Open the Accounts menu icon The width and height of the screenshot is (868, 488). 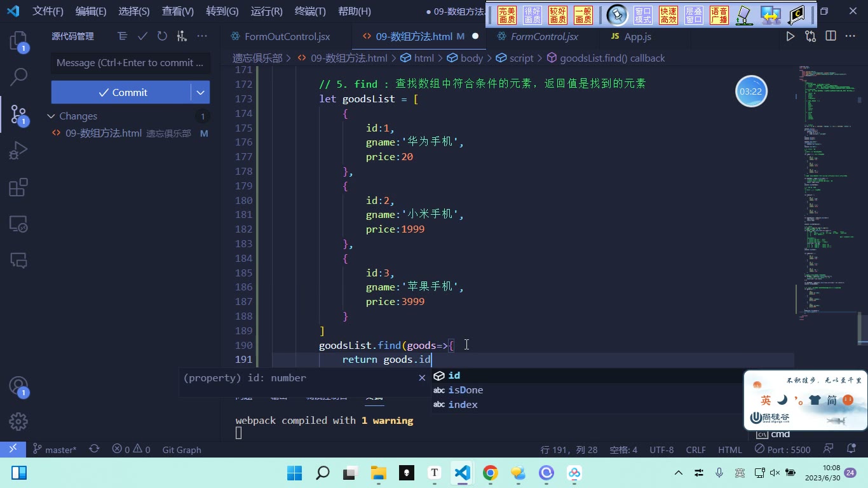18,386
